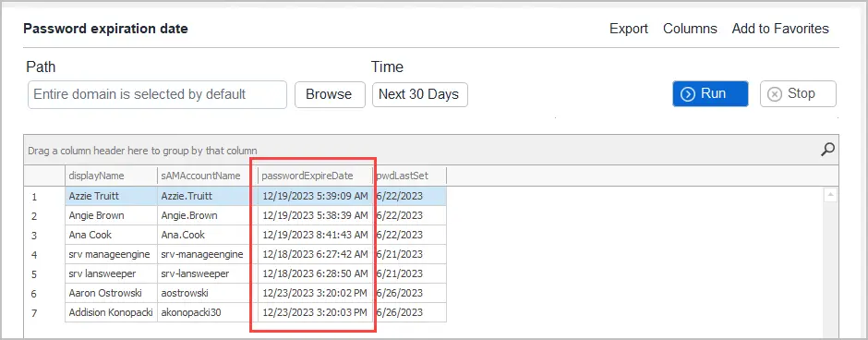The width and height of the screenshot is (868, 340).
Task: Click the pwdLastSet cell for Aaron Ostrowski
Action: click(x=409, y=293)
